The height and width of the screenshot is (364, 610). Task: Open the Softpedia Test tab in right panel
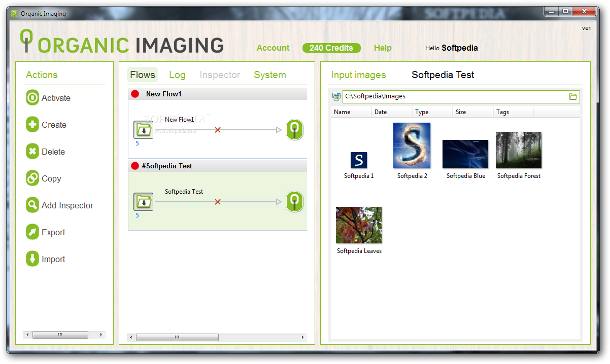[443, 75]
